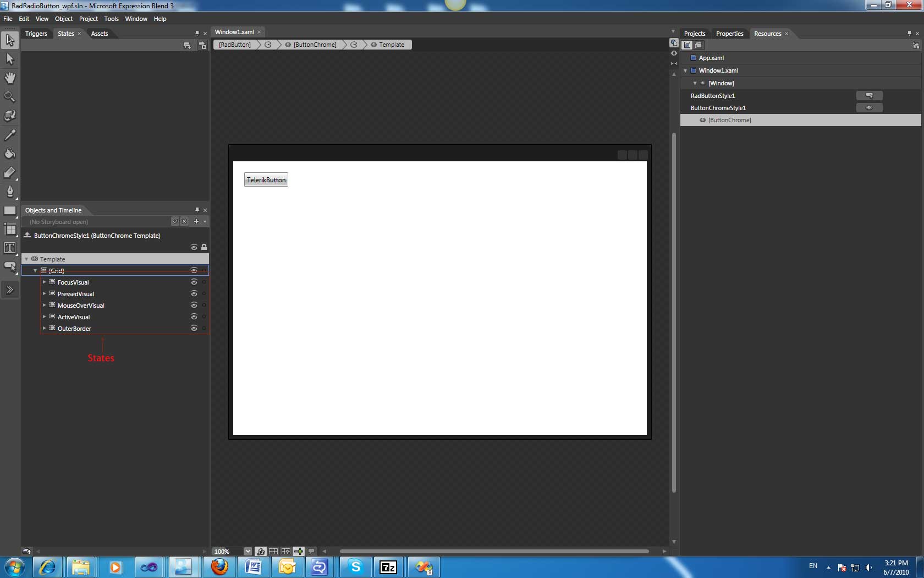Toggle show snap grid button
924x578 pixels.
273,551
